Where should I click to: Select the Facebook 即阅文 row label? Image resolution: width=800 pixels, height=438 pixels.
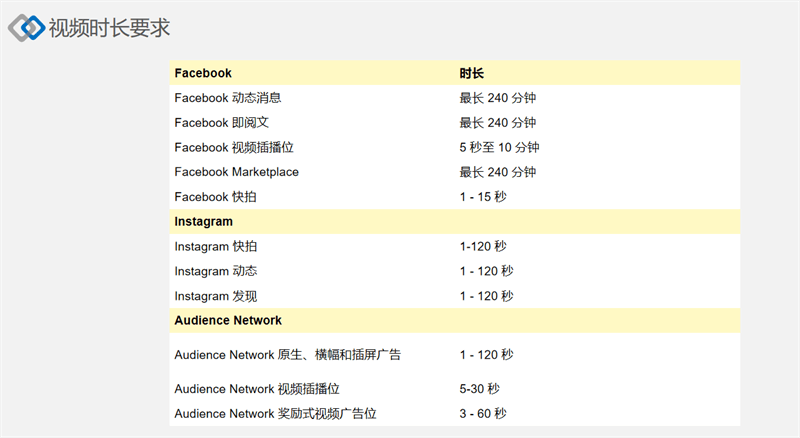coord(221,123)
